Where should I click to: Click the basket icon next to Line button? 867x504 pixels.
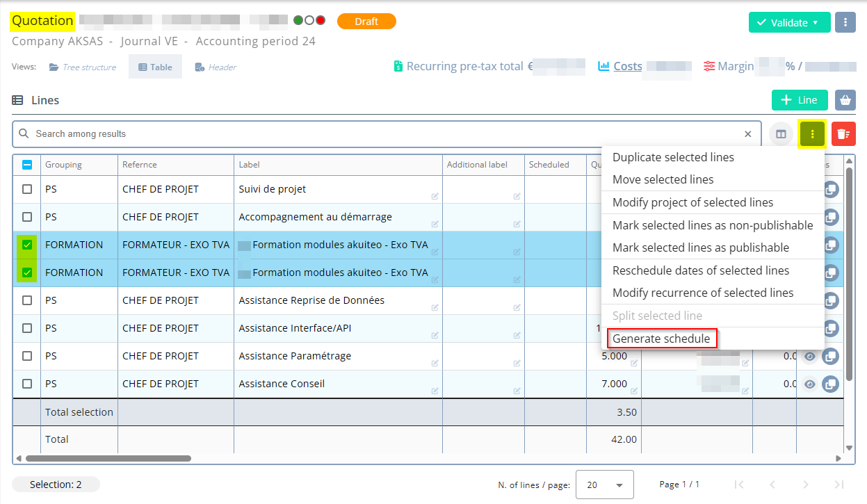coord(845,100)
